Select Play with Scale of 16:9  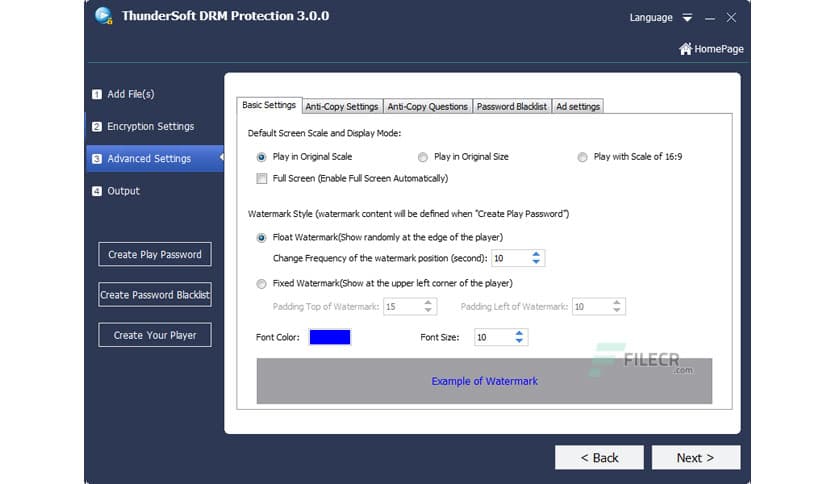pos(582,157)
